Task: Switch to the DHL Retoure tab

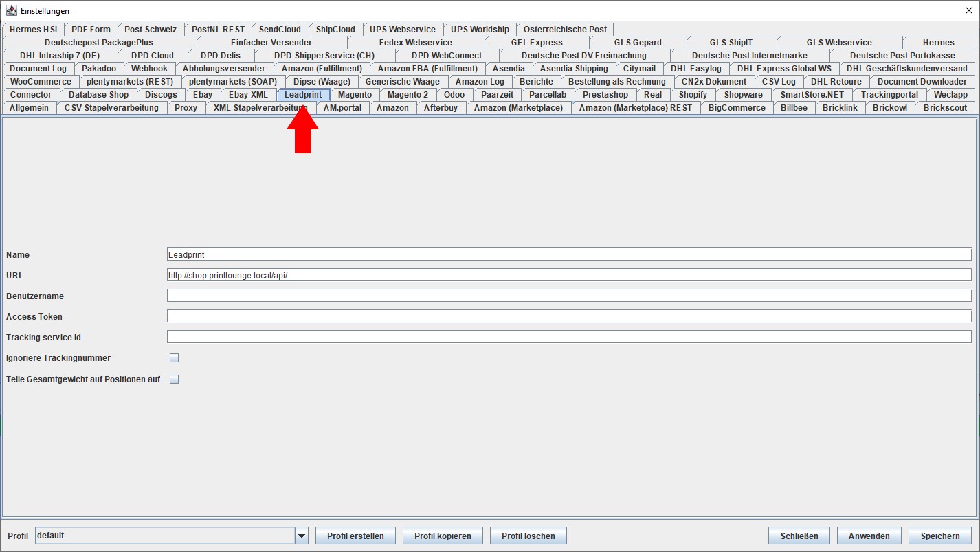Action: (x=836, y=82)
